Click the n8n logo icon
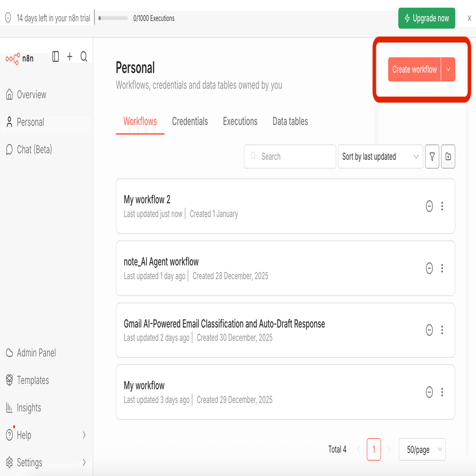The height and width of the screenshot is (476, 476). [13, 58]
